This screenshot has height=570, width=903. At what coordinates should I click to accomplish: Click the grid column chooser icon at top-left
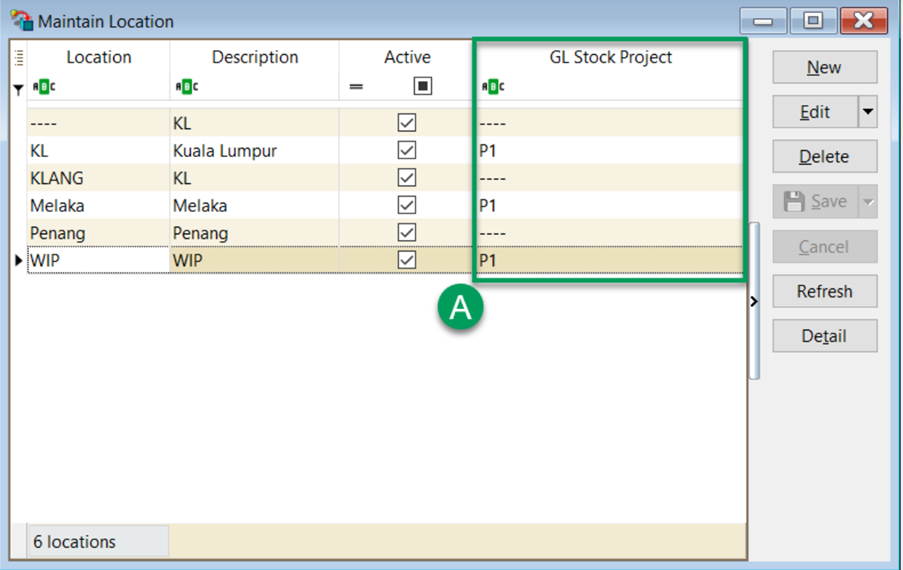pos(19,58)
